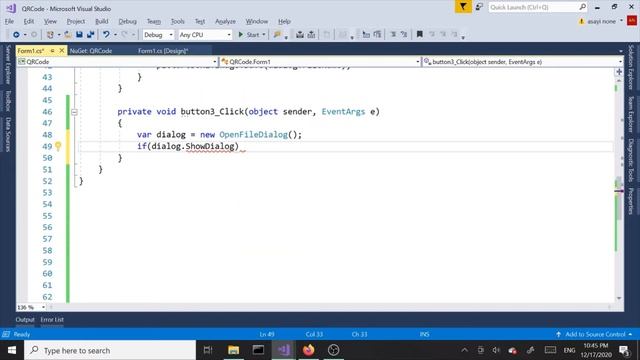640x360 pixels.
Task: Open the Properties side tab
Action: [x=631, y=201]
